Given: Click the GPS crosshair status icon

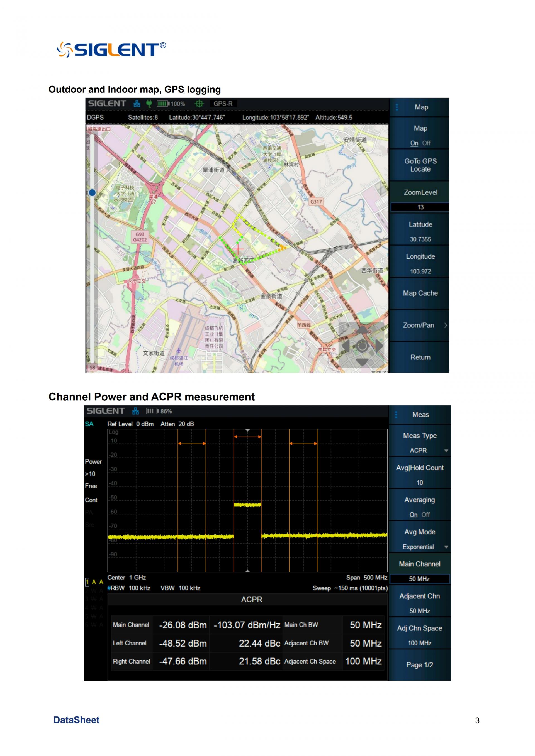Looking at the screenshot, I should point(199,104).
